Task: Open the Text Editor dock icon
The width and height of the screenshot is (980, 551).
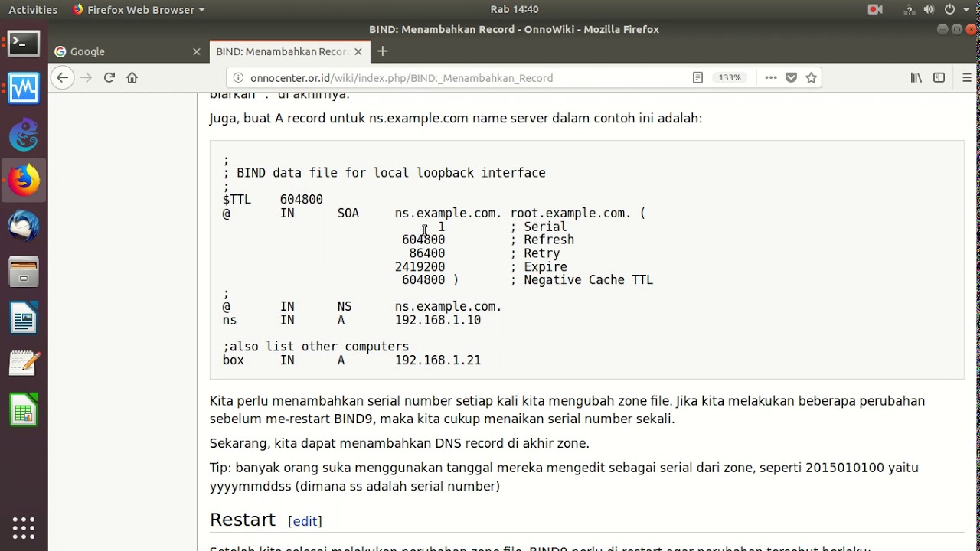Action: click(x=24, y=364)
